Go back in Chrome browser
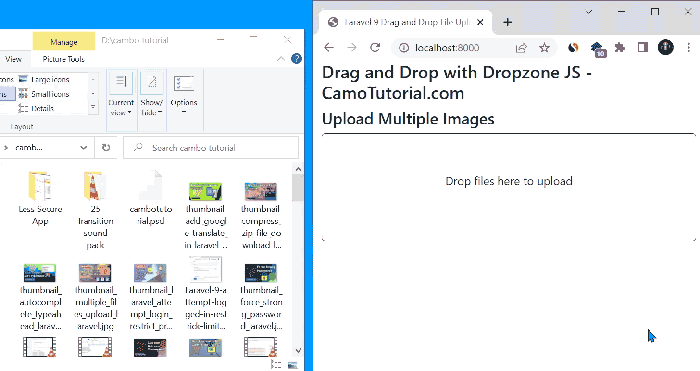The image size is (700, 371). tap(329, 47)
